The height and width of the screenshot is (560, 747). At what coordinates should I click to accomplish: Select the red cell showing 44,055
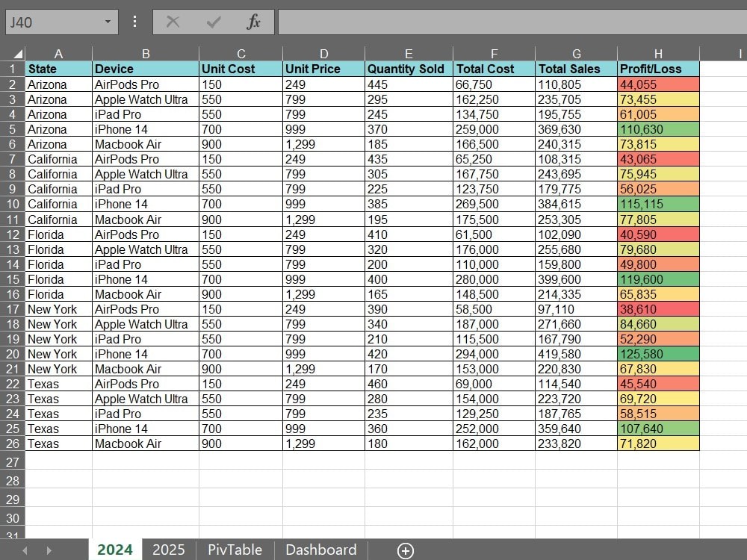pos(658,84)
